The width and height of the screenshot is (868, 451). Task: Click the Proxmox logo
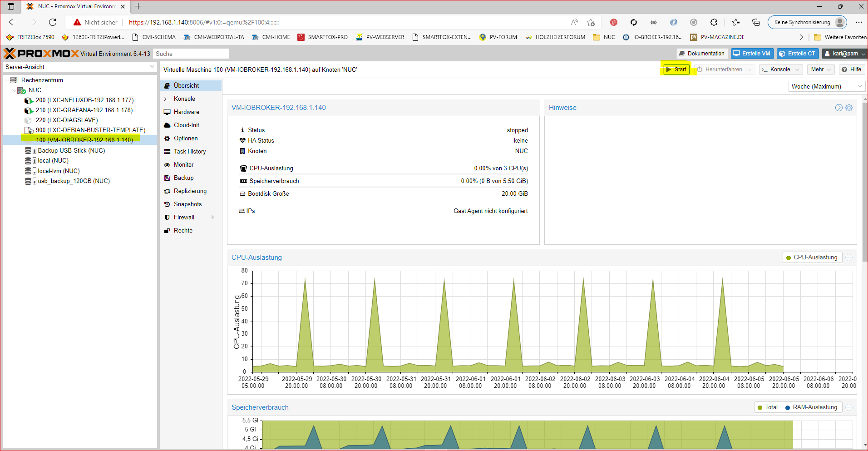tap(41, 54)
